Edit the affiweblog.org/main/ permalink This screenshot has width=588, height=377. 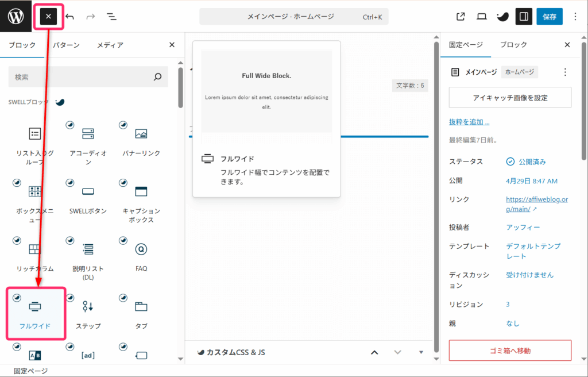[537, 204]
